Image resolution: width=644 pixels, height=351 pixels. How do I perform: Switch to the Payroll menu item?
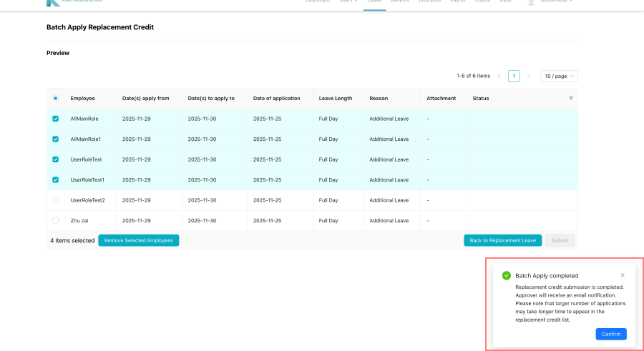tap(458, 1)
